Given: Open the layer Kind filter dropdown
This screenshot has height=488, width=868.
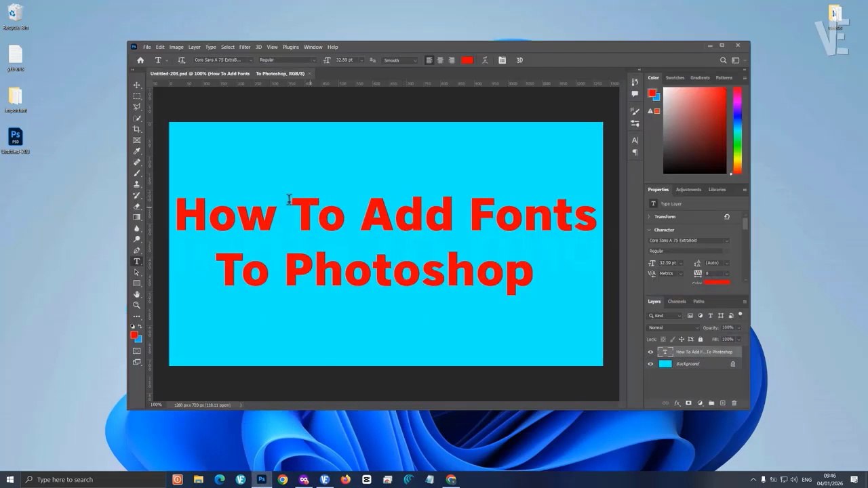Looking at the screenshot, I should pyautogui.click(x=666, y=316).
